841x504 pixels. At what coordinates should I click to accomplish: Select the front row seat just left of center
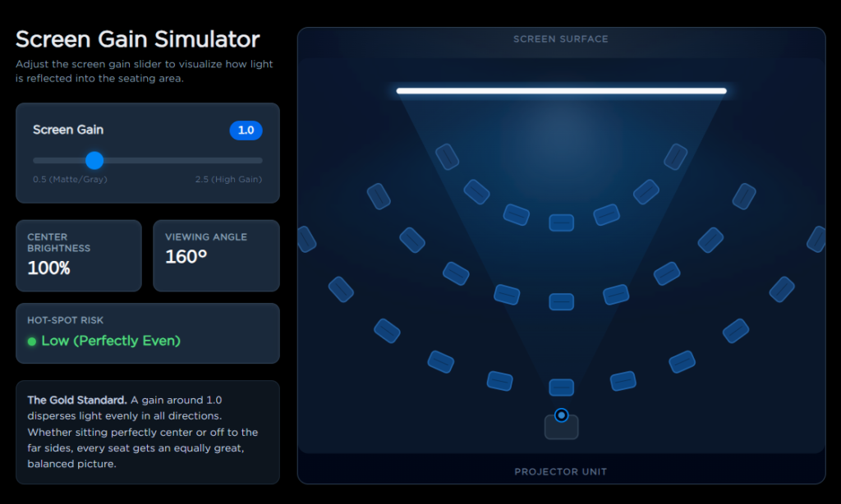coord(516,215)
